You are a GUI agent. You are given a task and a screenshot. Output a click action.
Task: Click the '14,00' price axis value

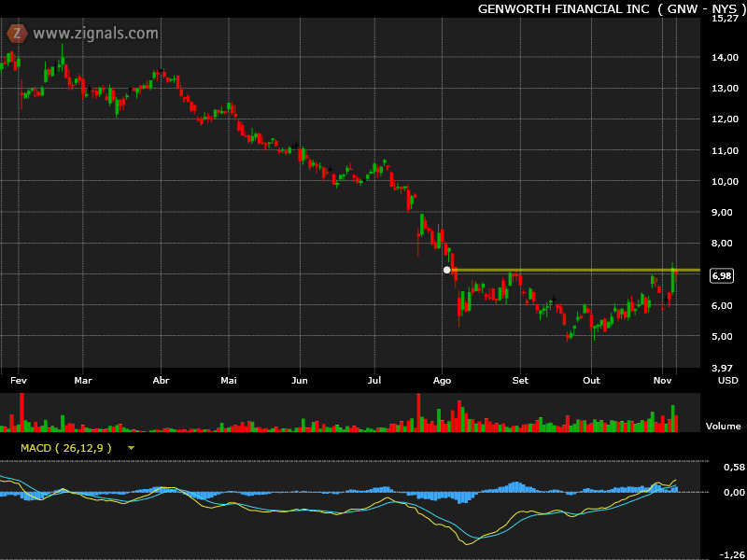tap(725, 58)
